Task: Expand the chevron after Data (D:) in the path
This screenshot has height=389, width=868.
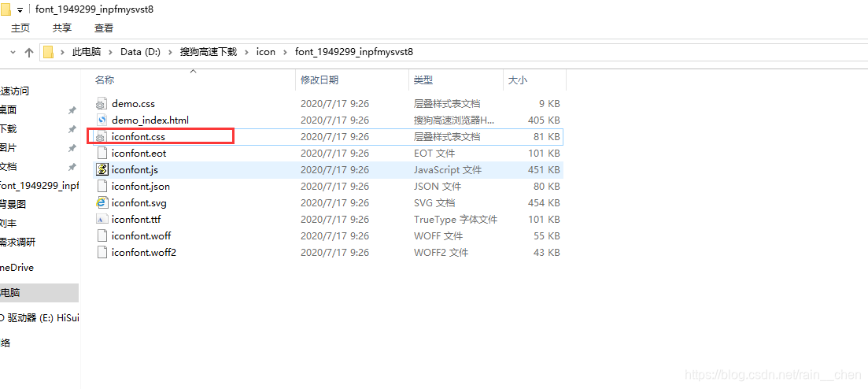Action: coord(170,52)
